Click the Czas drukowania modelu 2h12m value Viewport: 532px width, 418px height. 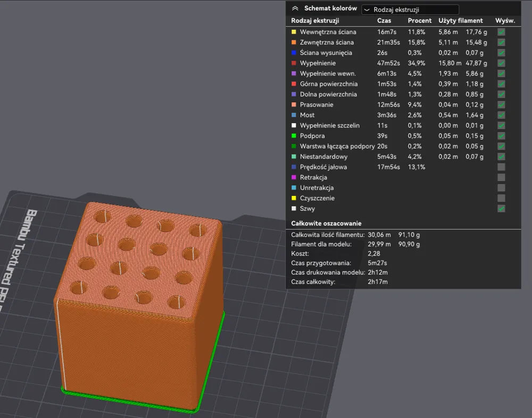pos(378,272)
